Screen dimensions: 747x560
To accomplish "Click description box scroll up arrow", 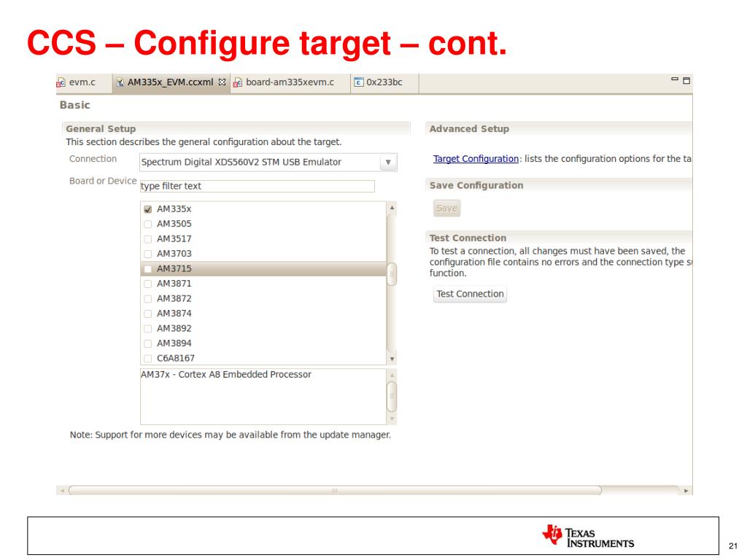I will coord(392,375).
